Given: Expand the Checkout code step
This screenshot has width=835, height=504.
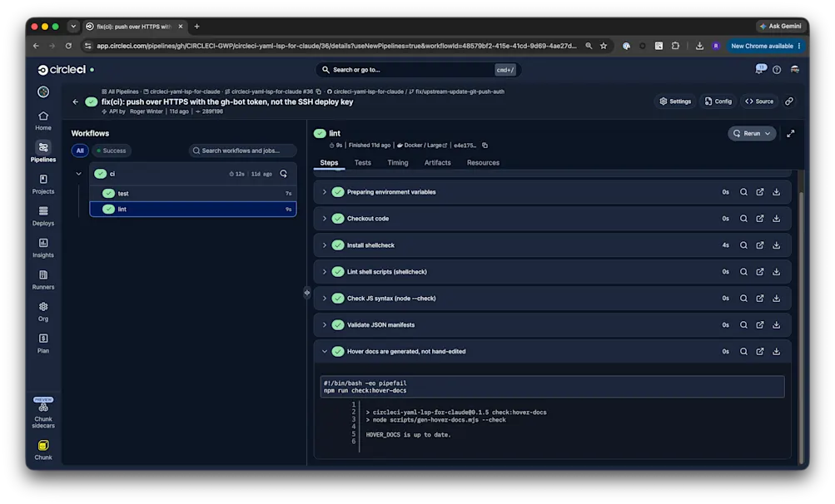Looking at the screenshot, I should (325, 219).
